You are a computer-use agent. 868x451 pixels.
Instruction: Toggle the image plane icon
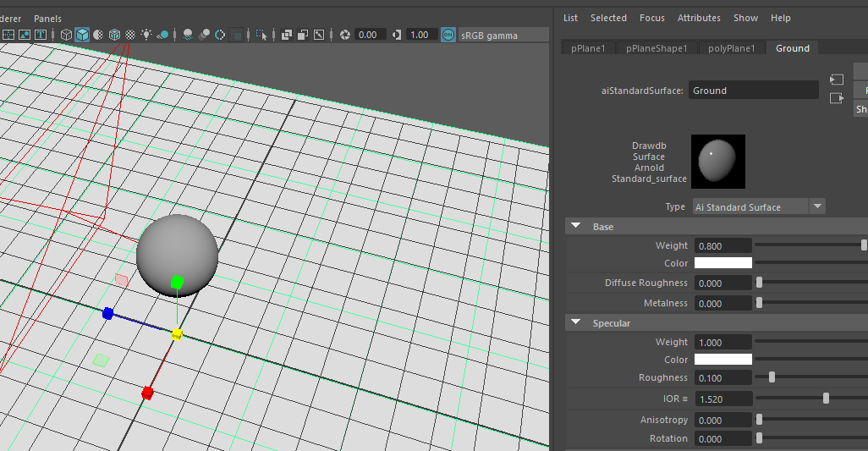pos(25,35)
